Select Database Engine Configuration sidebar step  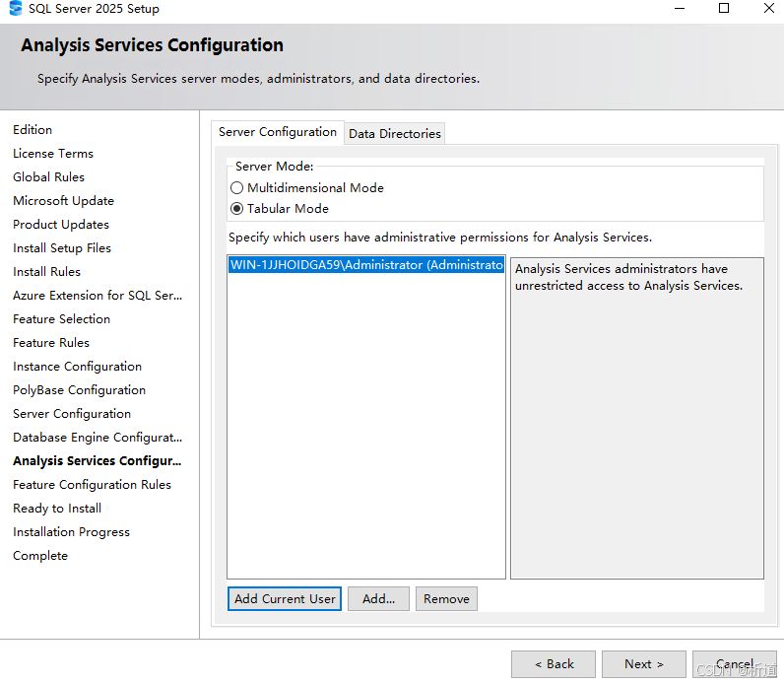tap(98, 438)
